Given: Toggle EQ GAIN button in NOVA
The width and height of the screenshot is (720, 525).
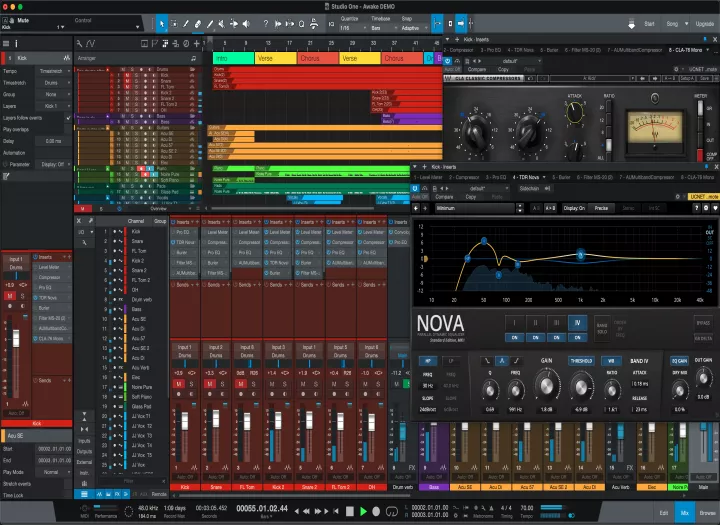Looking at the screenshot, I should tap(679, 361).
